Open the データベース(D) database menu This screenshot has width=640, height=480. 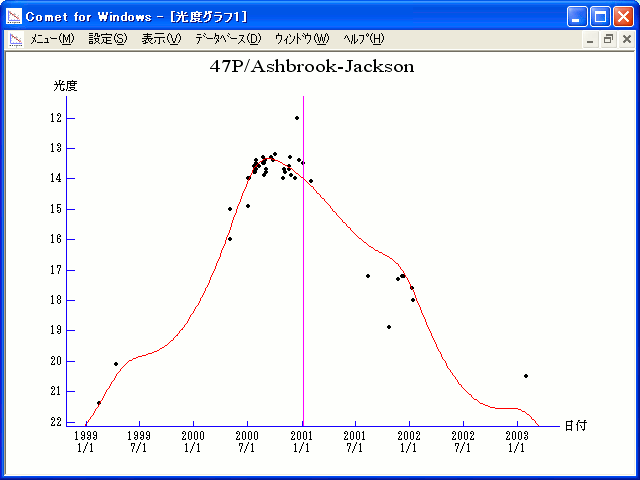click(x=228, y=39)
